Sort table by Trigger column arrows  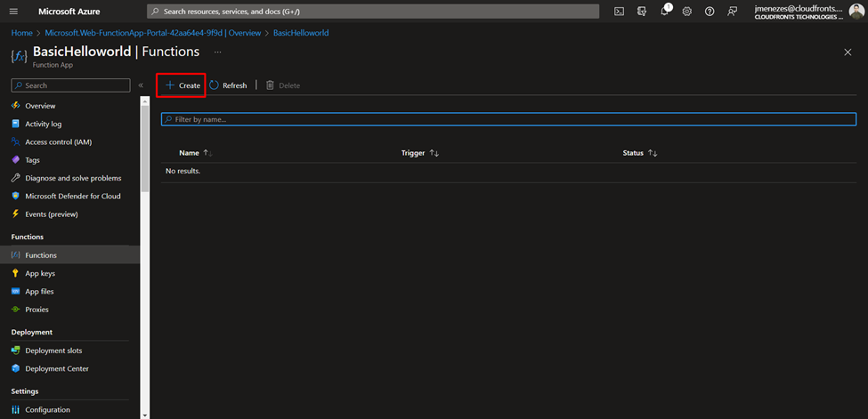tap(434, 153)
